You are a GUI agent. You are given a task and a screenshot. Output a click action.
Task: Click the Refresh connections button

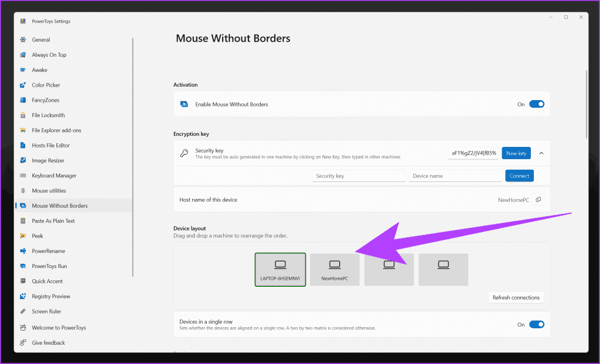tap(516, 297)
